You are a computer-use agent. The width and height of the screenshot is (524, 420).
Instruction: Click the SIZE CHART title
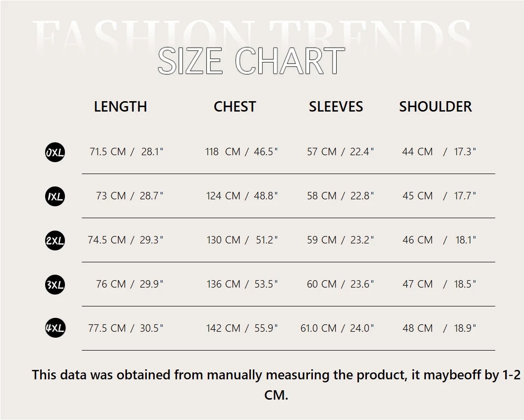pyautogui.click(x=251, y=61)
